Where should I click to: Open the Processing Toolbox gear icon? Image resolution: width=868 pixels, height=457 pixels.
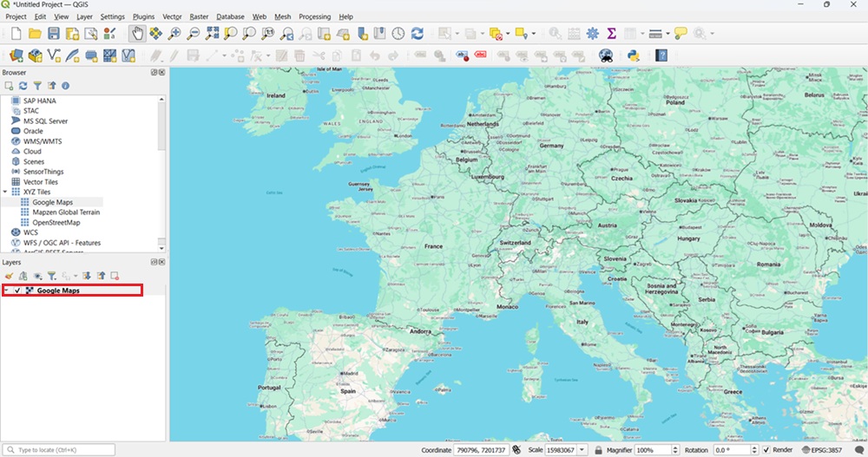[593, 33]
